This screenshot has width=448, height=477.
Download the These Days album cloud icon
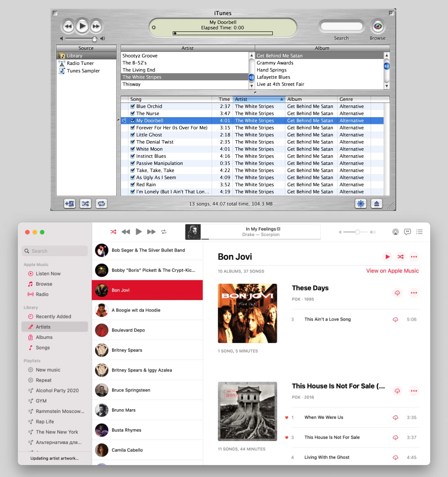tap(397, 293)
